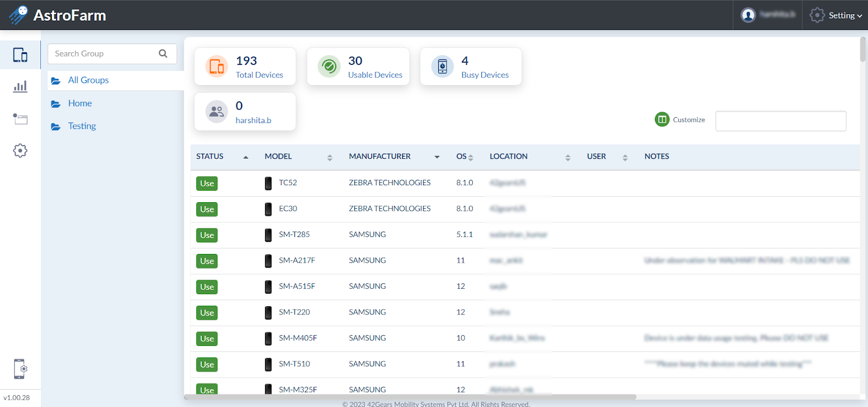Viewport: 868px width, 407px height.
Task: Open the Devices sidebar icon
Action: point(20,55)
